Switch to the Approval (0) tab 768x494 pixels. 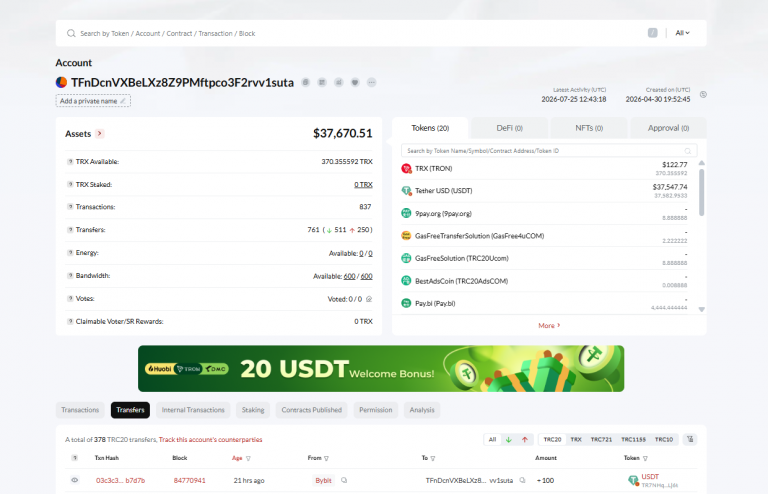668,128
